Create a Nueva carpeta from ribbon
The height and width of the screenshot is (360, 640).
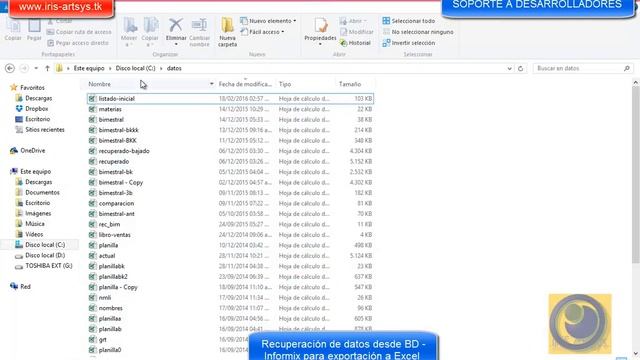coord(227,32)
